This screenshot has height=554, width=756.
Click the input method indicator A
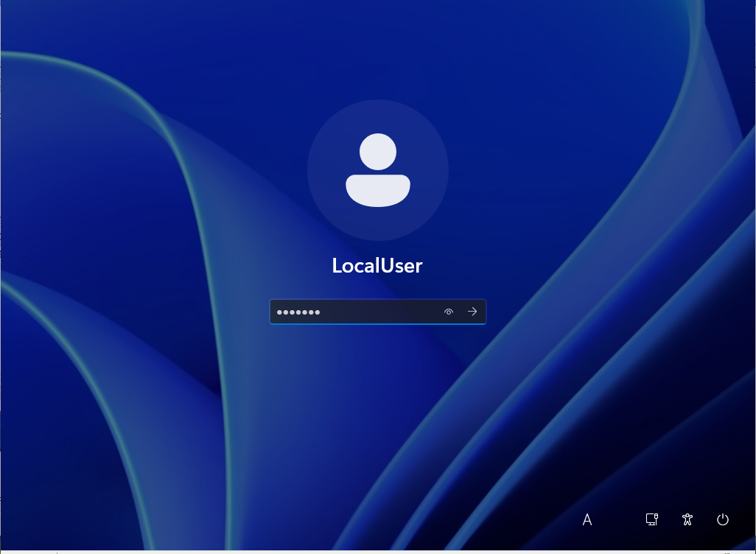coord(587,519)
